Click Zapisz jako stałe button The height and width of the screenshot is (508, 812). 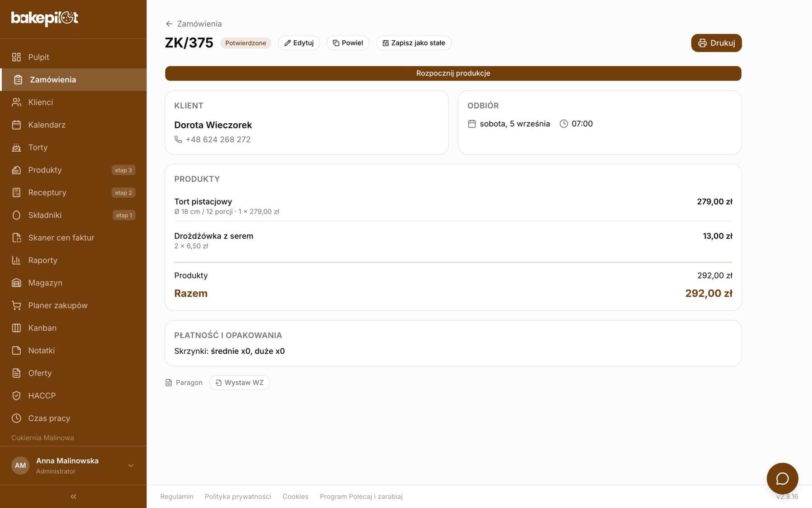click(414, 43)
